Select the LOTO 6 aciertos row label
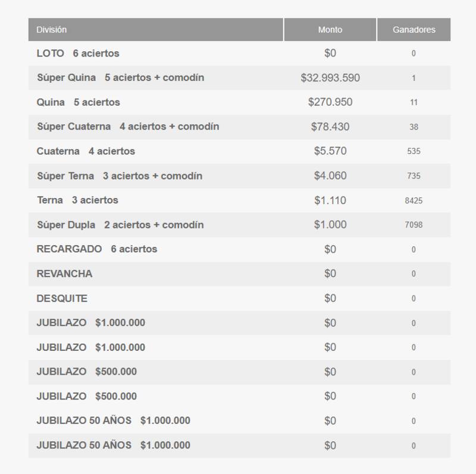 click(78, 54)
